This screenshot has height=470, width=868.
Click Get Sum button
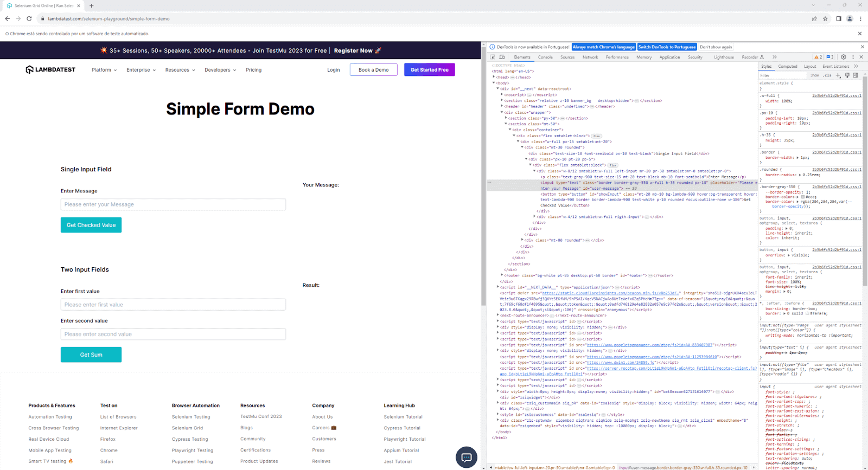coord(91,355)
